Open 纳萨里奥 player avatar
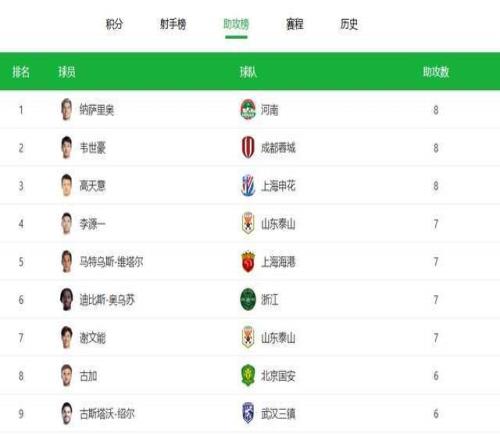The width and height of the screenshot is (500, 440). 67,109
